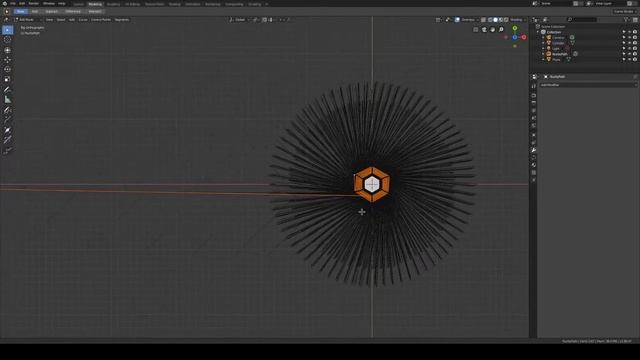The height and width of the screenshot is (360, 640).
Task: Click the hand pan view button
Action: pos(493,29)
